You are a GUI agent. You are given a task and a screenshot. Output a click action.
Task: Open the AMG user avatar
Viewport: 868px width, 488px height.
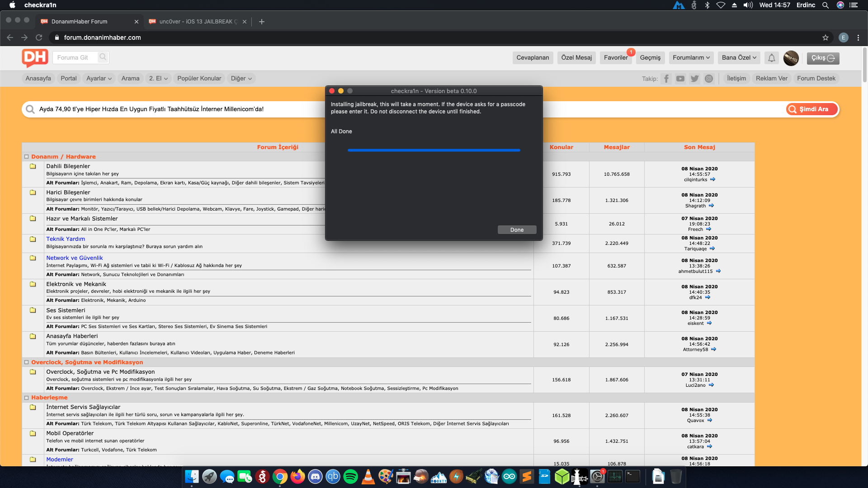[791, 58]
